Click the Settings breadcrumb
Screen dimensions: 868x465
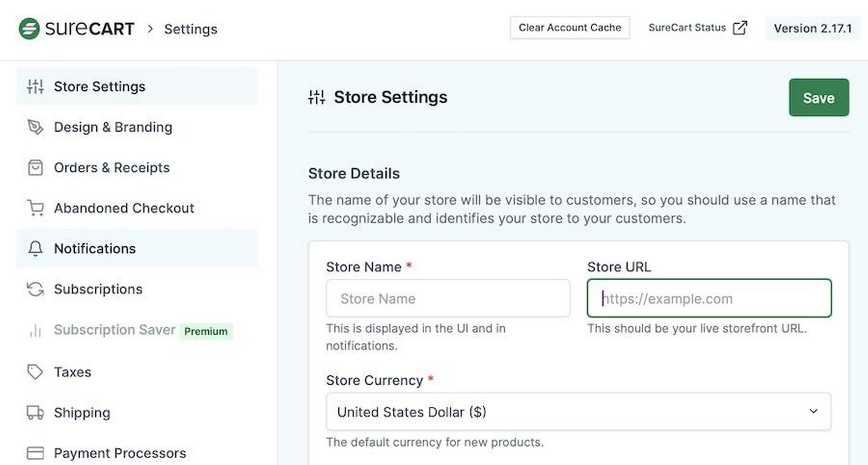click(191, 29)
